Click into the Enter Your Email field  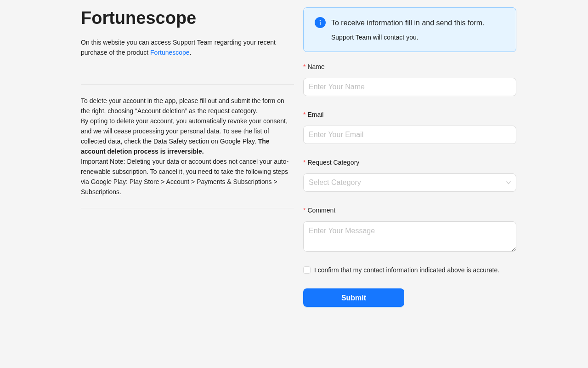coord(409,135)
